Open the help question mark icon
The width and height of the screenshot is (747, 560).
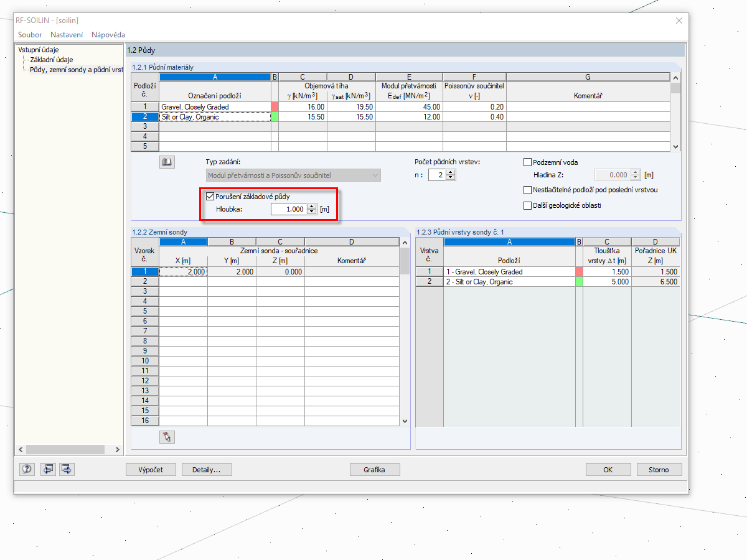tap(27, 469)
